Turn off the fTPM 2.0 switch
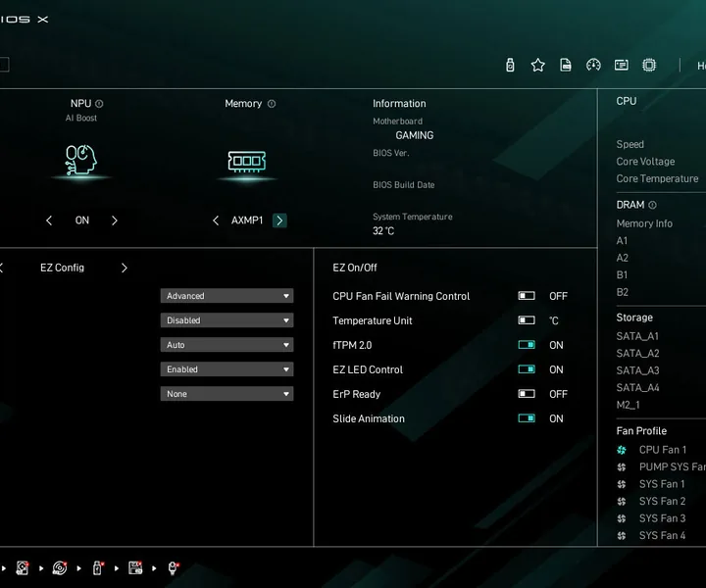 pyautogui.click(x=527, y=345)
